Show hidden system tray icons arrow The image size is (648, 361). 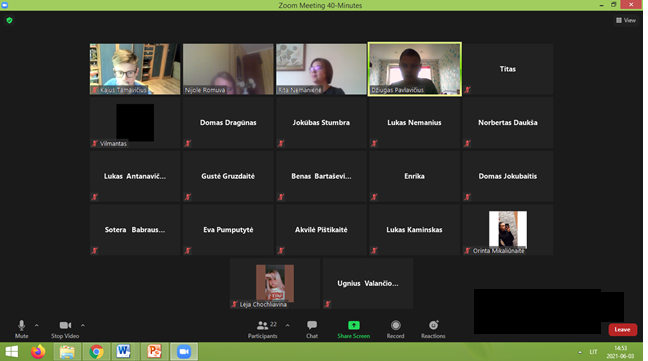(x=580, y=352)
